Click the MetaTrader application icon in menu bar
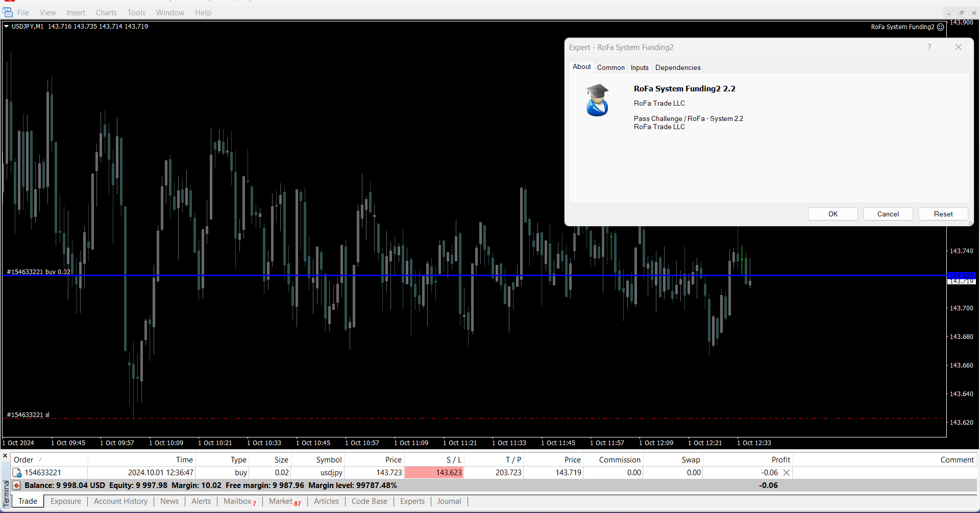980x513 pixels. pos(8,12)
